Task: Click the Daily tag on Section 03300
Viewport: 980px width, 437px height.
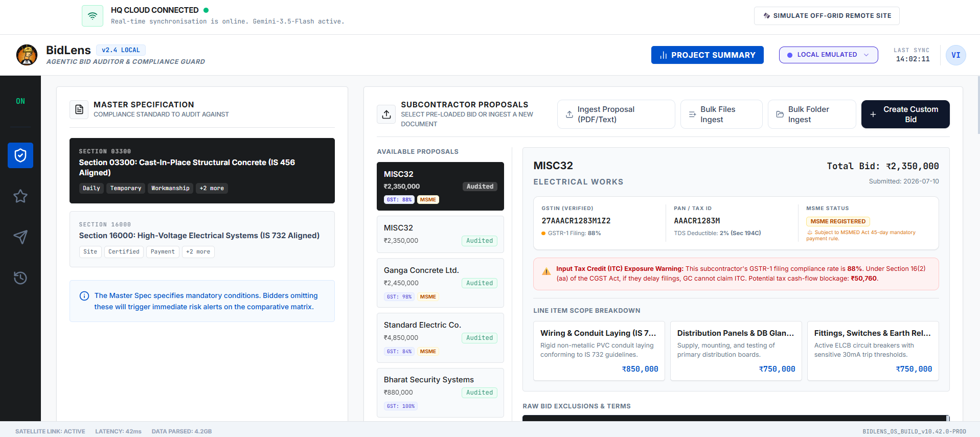Action: [92, 188]
